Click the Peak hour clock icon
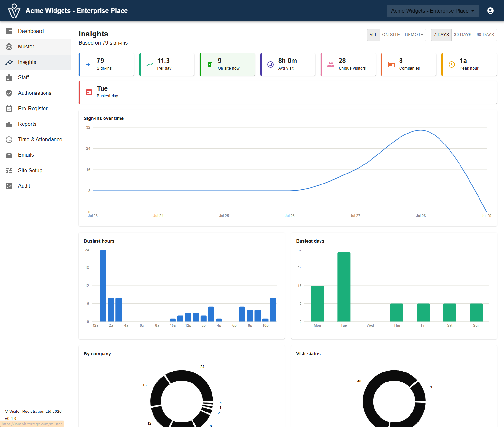 pos(452,65)
